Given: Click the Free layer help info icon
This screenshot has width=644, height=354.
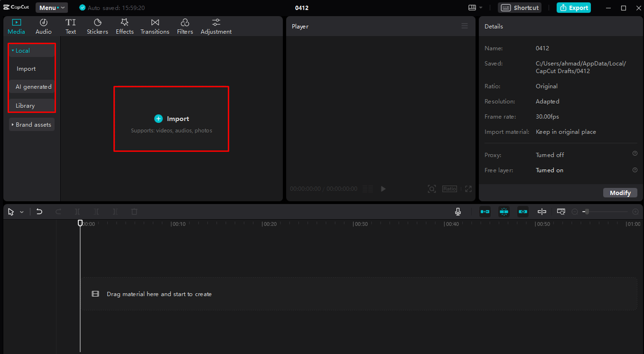Looking at the screenshot, I should (635, 170).
